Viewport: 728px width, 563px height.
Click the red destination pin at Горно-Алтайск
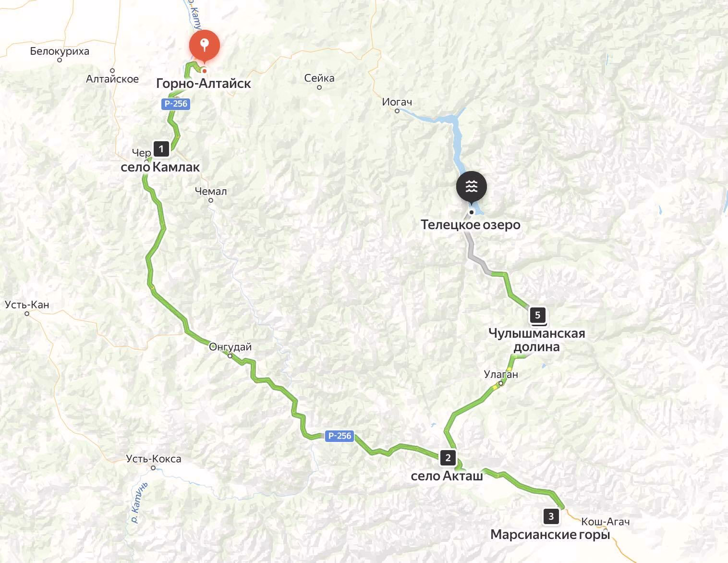(205, 47)
